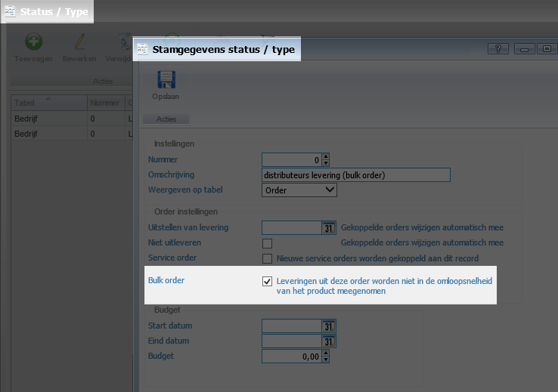The width and height of the screenshot is (558, 392).
Task: Click the Opslaan save disk icon
Action: [165, 81]
